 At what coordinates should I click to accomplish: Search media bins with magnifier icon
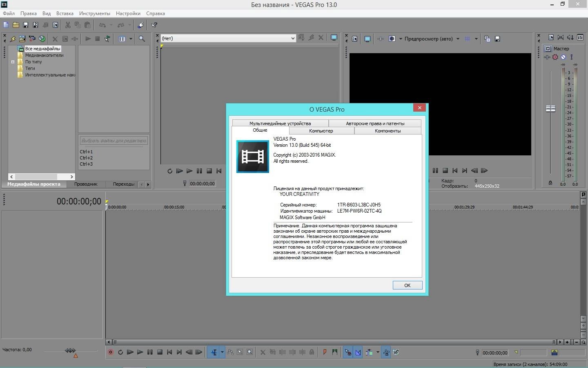coord(142,39)
